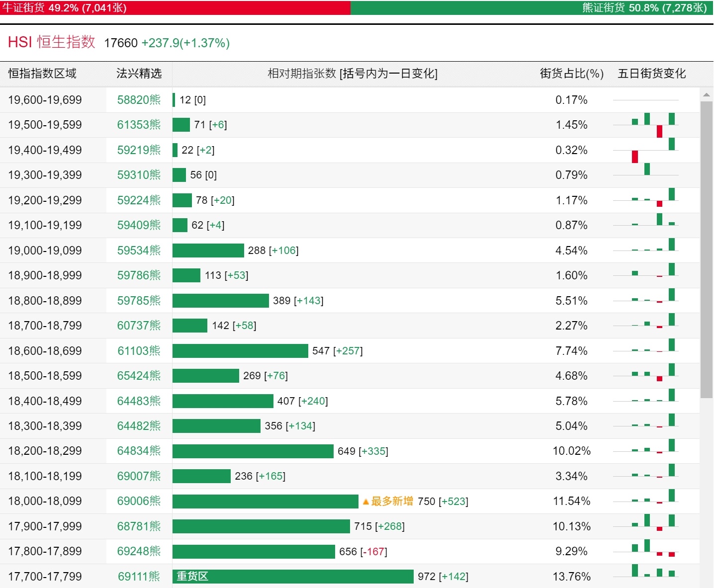Open the 58820熊 warrant link
This screenshot has height=588, width=715.
pyautogui.click(x=139, y=100)
